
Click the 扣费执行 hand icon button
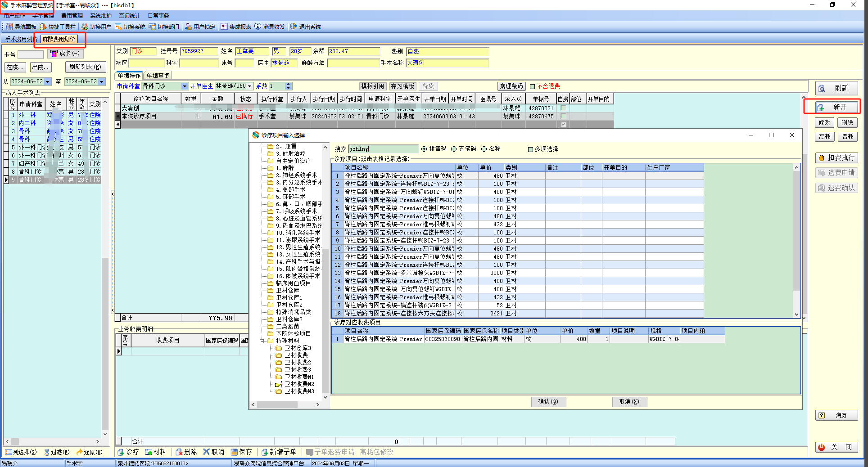click(822, 158)
